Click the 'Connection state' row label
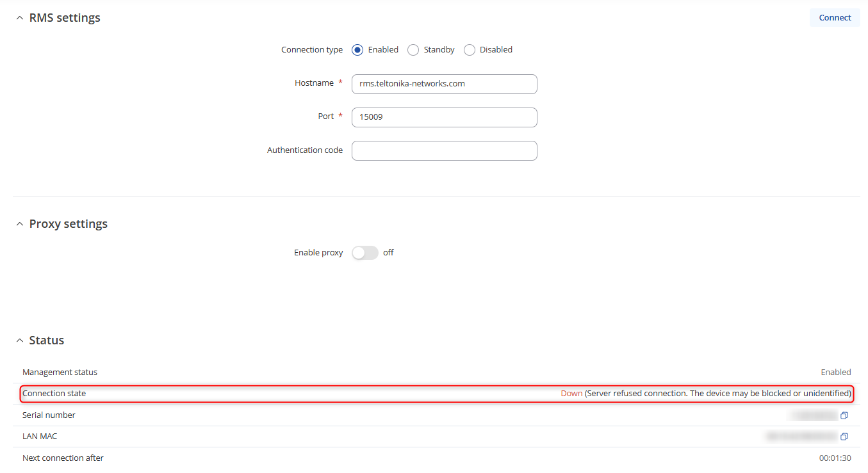Viewport: 868px width, 473px height. [54, 394]
